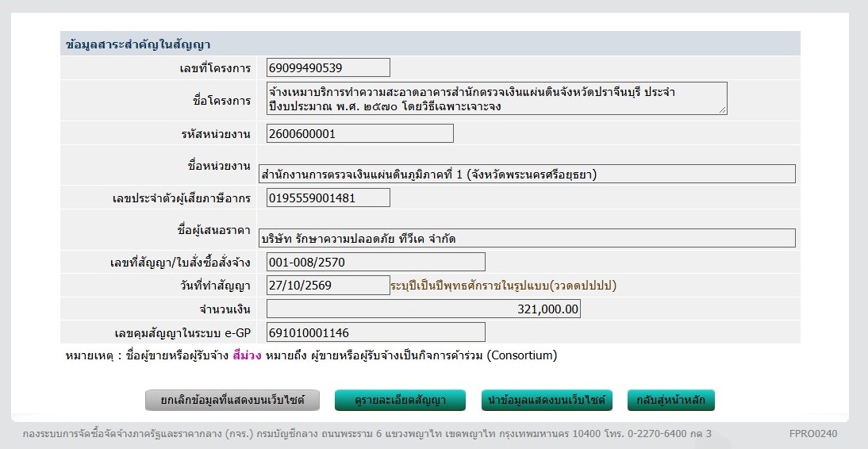This screenshot has width=868, height=449.
Task: Click the footer address text กองระบบการจัดซื้อจัดจ้างภาครัฐ
Action: (x=367, y=433)
